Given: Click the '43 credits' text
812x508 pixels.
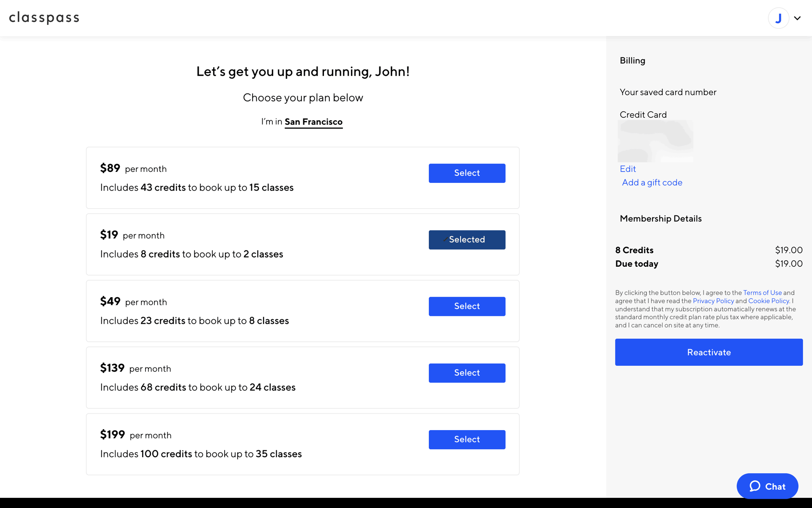Looking at the screenshot, I should 163,188.
